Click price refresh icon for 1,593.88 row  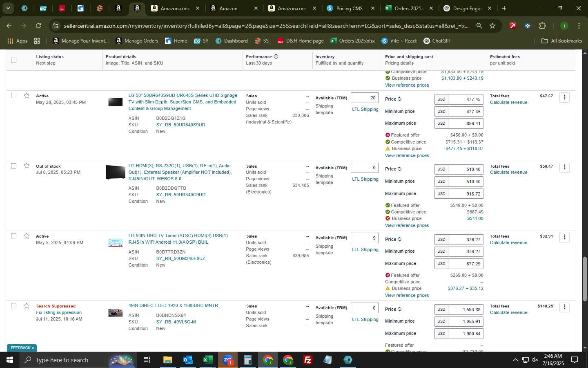[x=400, y=309]
